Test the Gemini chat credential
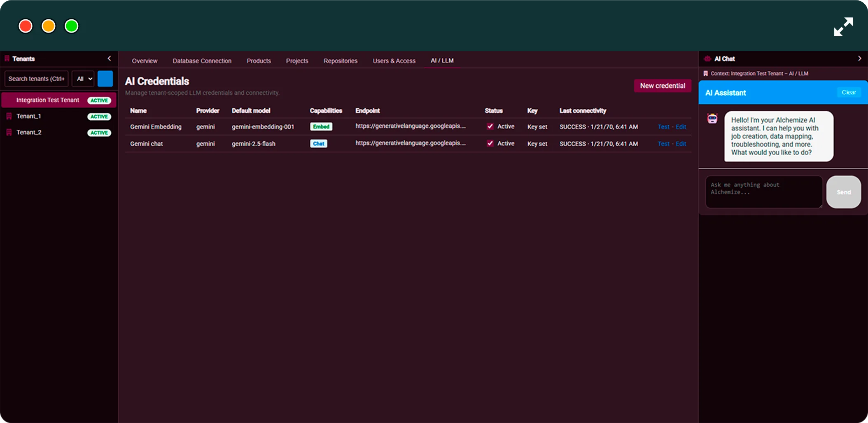The height and width of the screenshot is (423, 868). [663, 144]
